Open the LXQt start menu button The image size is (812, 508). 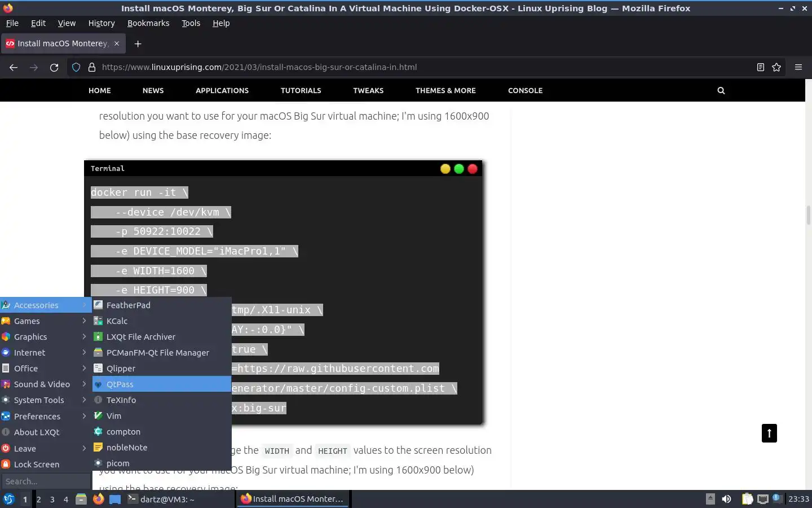8,499
